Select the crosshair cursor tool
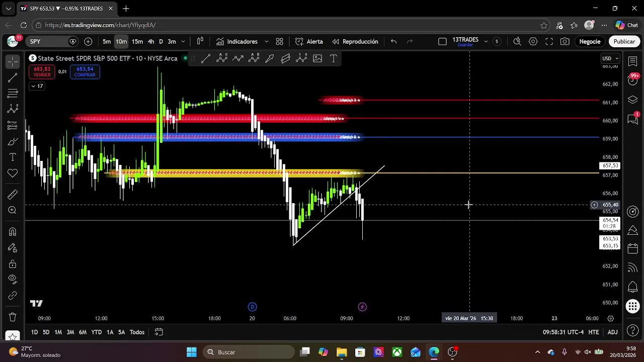The image size is (644, 362). coord(13,61)
